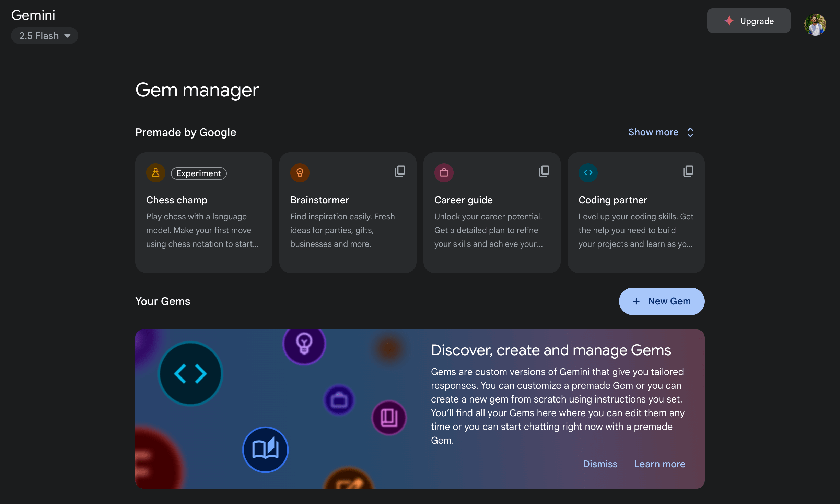Copy the Career guide gem
The width and height of the screenshot is (840, 504).
click(x=544, y=171)
